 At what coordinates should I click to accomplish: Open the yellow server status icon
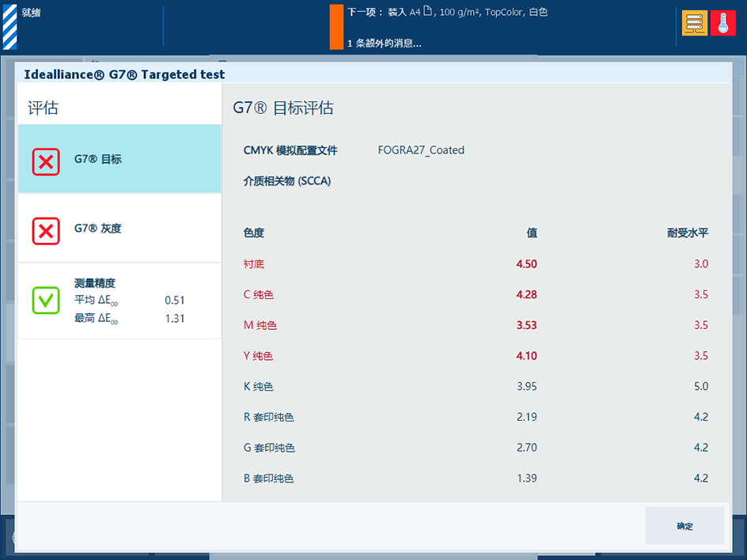coord(694,23)
